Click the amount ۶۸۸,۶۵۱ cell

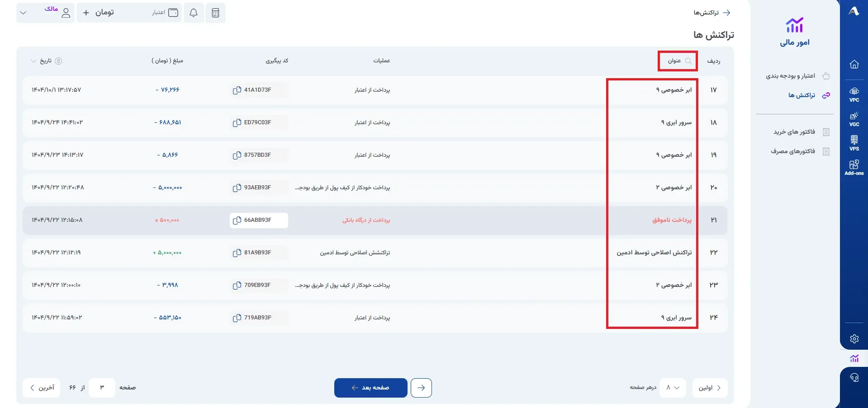tap(168, 122)
